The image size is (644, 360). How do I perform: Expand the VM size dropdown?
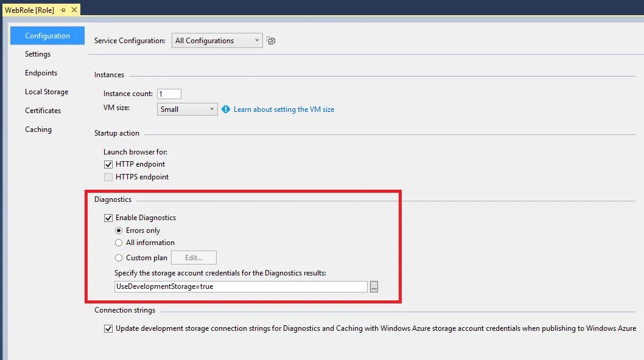point(187,109)
